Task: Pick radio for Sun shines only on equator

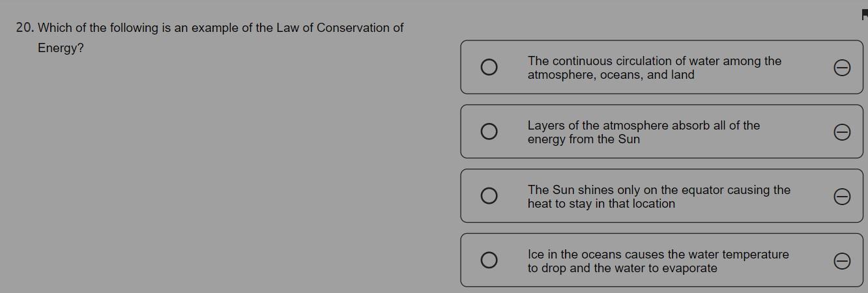Action: click(x=489, y=196)
